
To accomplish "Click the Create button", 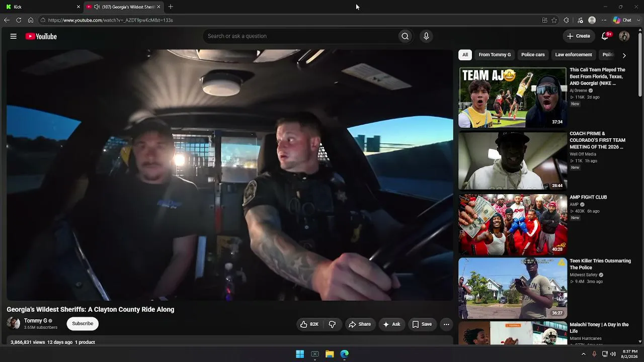I will pos(579,36).
